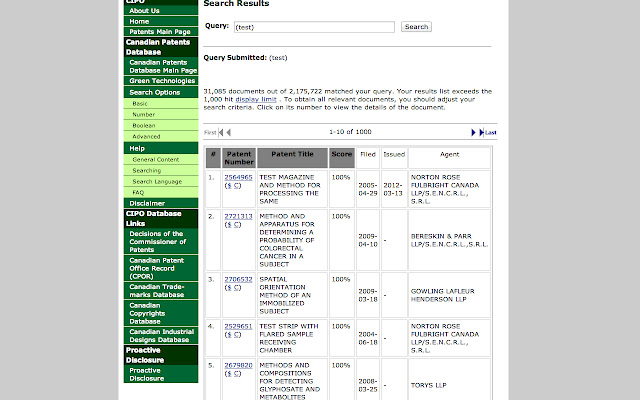Click the 2009-03-18 filed date cell

368,295
